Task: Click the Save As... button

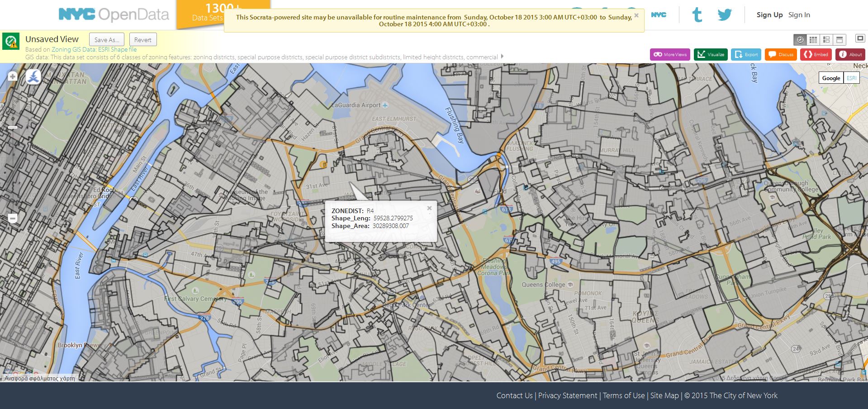Action: click(x=107, y=40)
